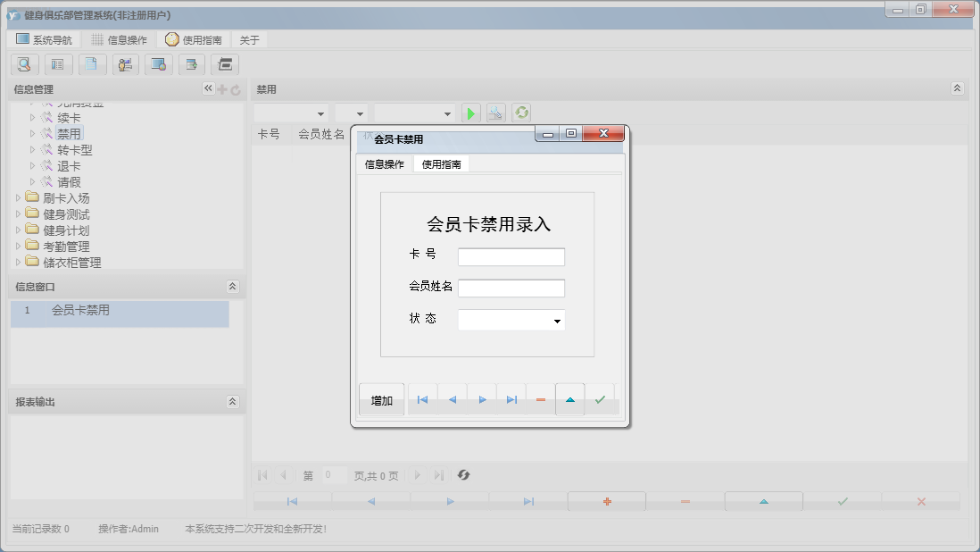The height and width of the screenshot is (552, 980).
Task: Open the 状态 dropdown in the dialog
Action: point(558,320)
